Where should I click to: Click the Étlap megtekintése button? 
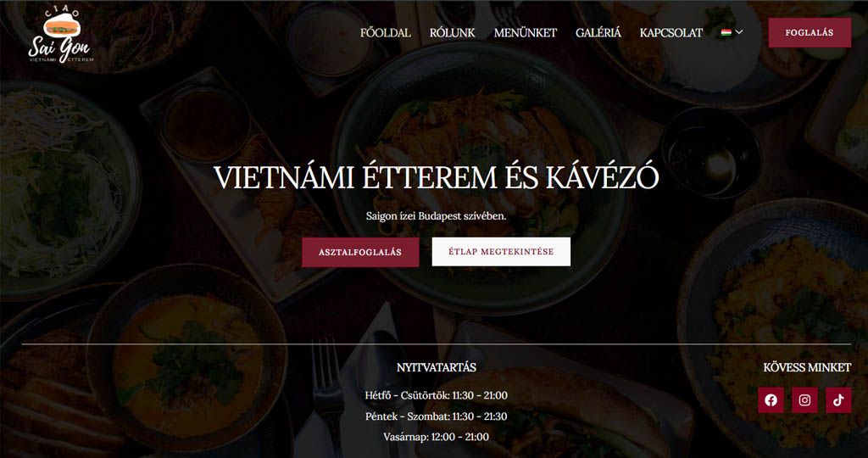point(501,251)
